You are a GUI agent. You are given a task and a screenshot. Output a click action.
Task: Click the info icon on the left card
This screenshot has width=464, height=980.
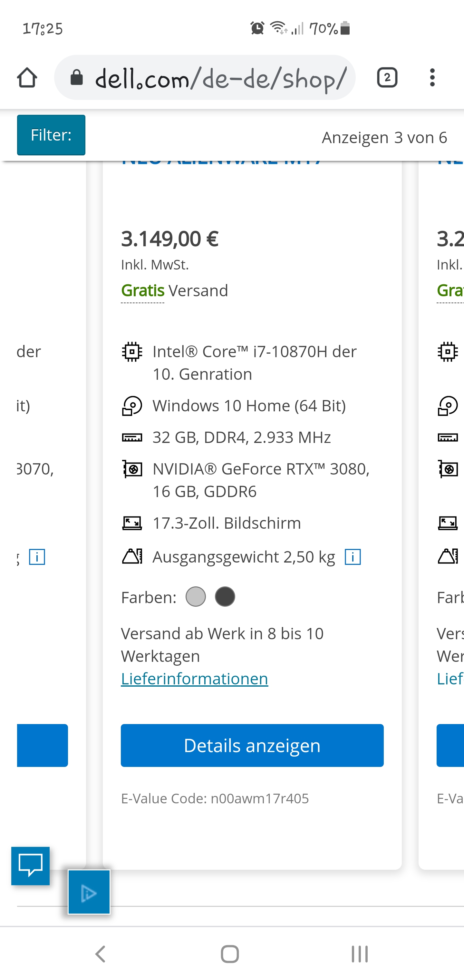tap(37, 557)
